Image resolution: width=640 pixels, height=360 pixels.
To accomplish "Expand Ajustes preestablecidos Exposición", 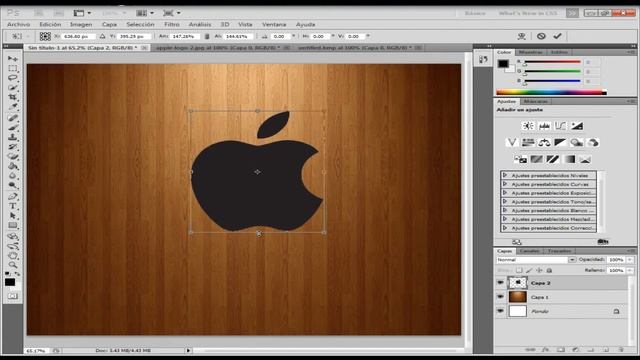I will (x=505, y=193).
